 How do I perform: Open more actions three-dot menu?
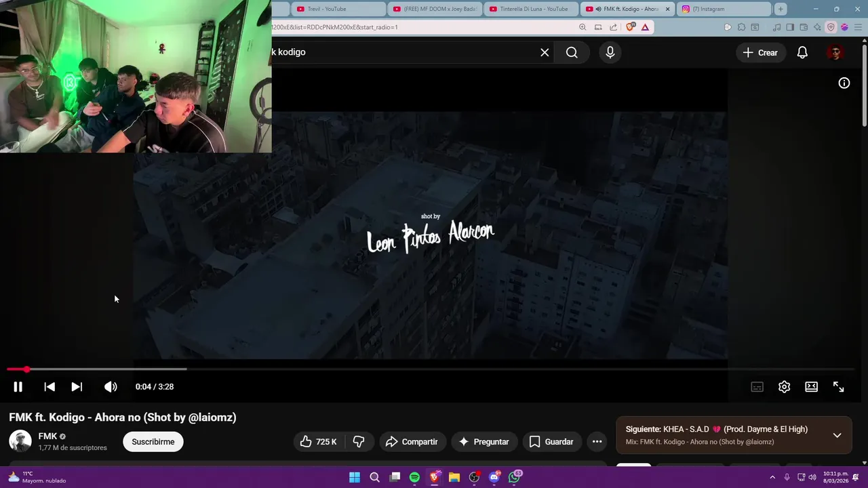tap(597, 442)
